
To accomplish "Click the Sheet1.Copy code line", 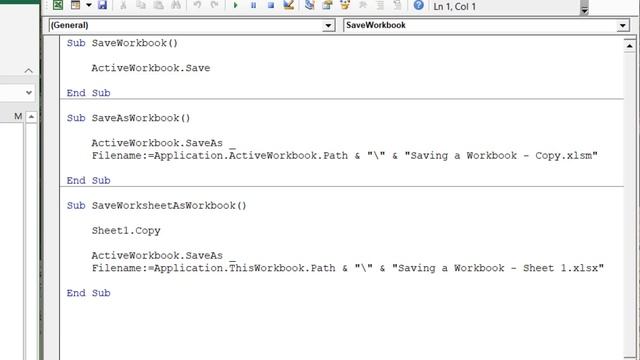I will pyautogui.click(x=126, y=231).
